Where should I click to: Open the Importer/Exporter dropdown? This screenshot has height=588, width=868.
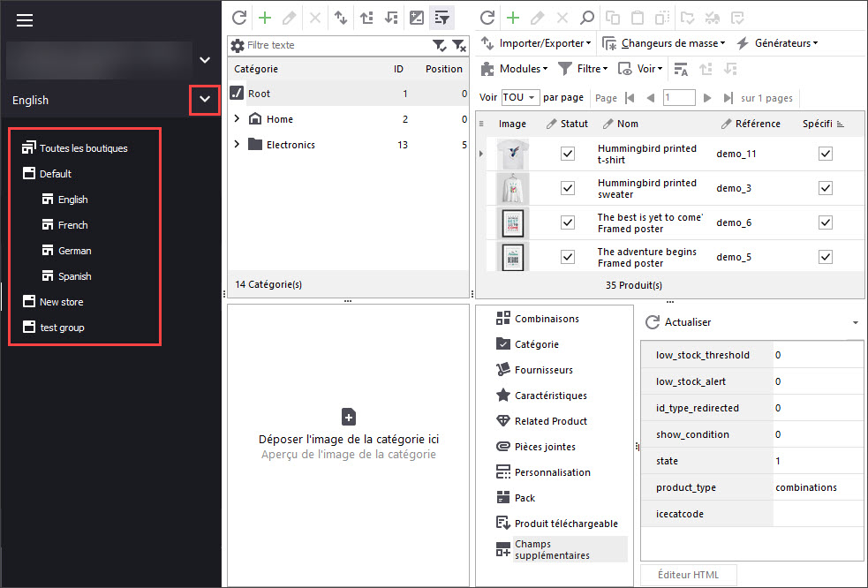point(535,43)
